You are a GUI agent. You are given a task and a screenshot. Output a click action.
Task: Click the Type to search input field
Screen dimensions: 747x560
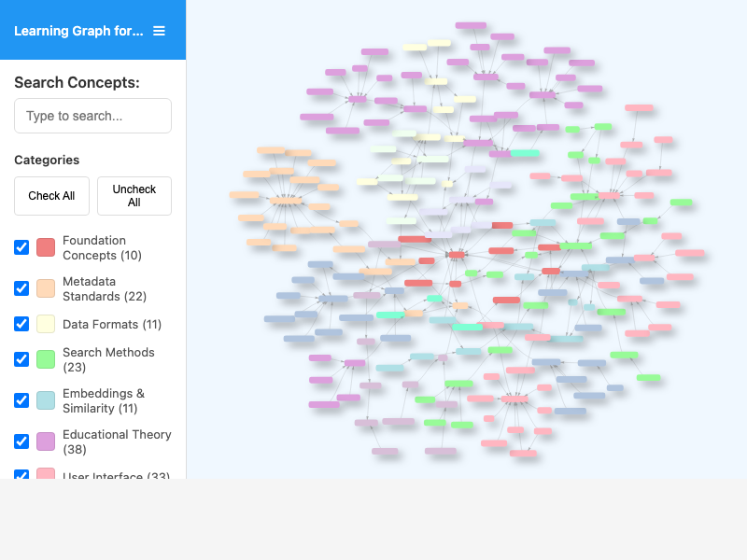point(92,116)
